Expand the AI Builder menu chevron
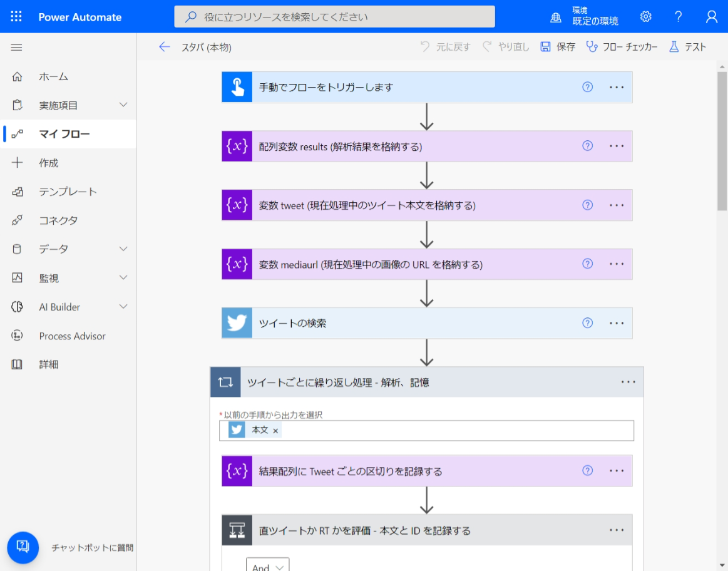 (x=123, y=306)
